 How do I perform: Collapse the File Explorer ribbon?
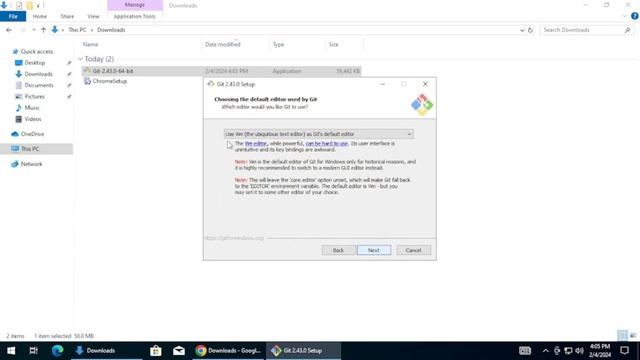click(x=624, y=16)
